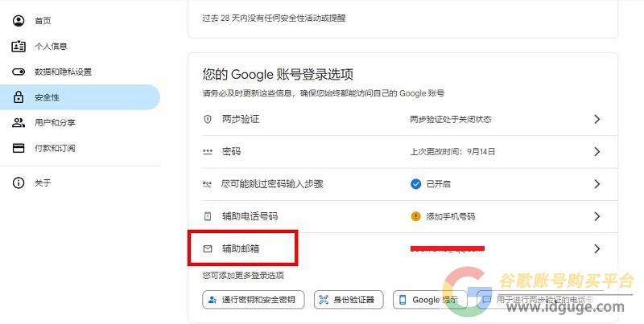Click the 辅助邮箱 envelope icon
This screenshot has width=644, height=324.
(208, 248)
